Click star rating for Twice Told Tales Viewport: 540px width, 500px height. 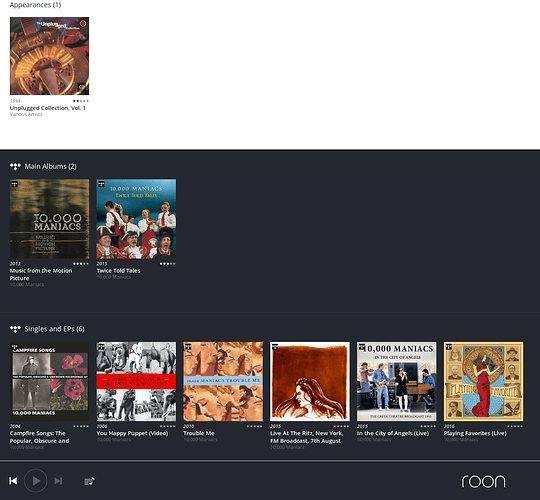[167, 264]
